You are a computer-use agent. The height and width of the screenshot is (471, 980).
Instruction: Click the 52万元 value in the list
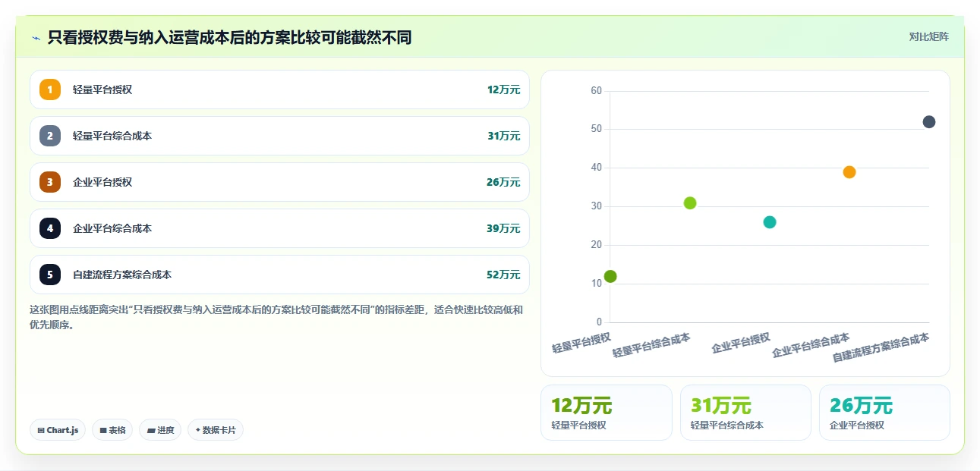coord(503,275)
